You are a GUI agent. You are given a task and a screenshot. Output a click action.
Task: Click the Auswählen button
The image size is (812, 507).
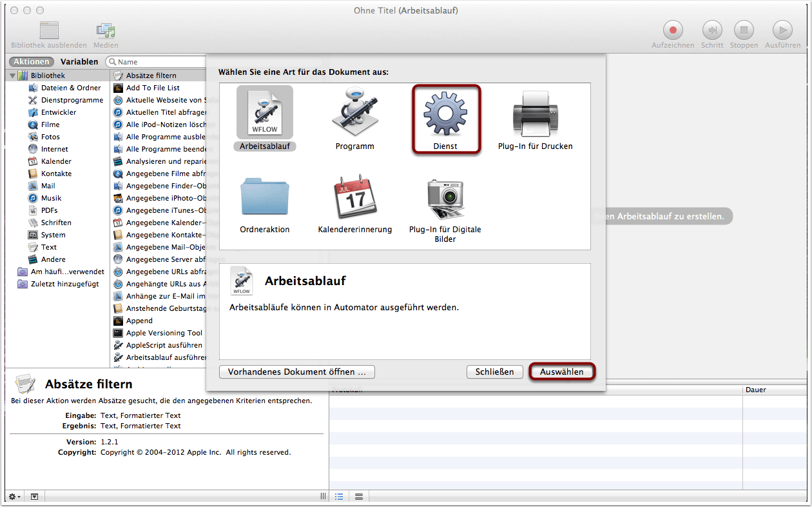coord(562,372)
